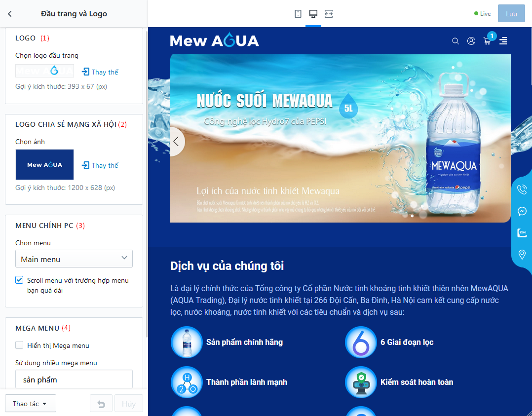
Task: Click the phone call floating icon
Action: (522, 189)
